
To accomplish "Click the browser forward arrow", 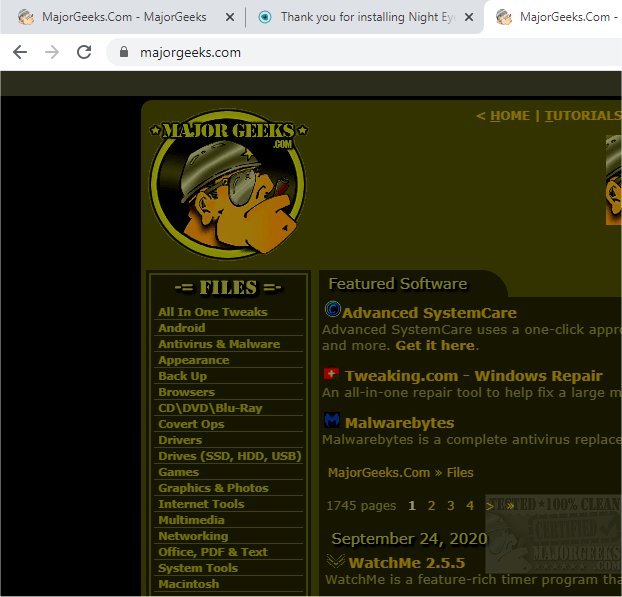I will [52, 52].
